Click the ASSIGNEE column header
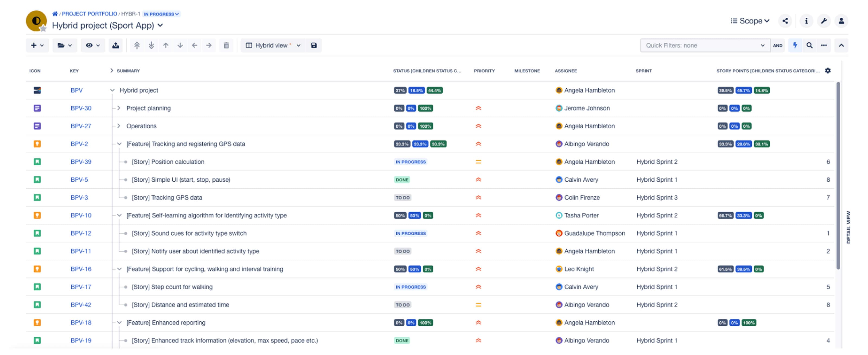This screenshot has height=355, width=868. pos(566,71)
